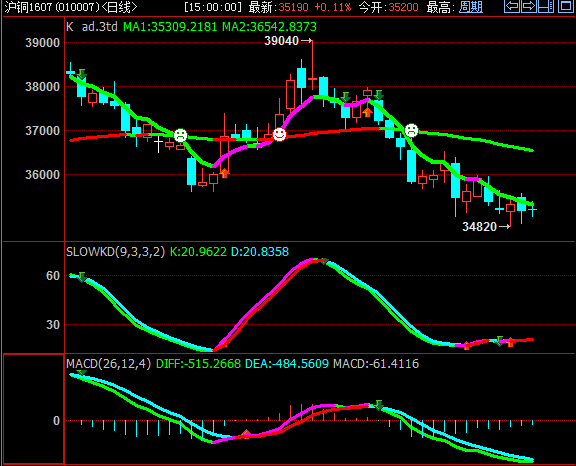Click the single window layout icon

pyautogui.click(x=566, y=6)
